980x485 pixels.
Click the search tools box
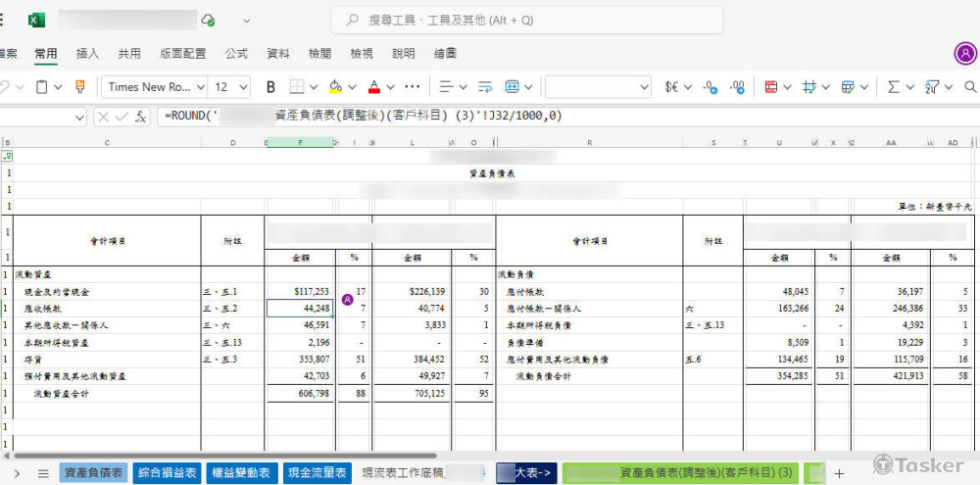pos(527,20)
